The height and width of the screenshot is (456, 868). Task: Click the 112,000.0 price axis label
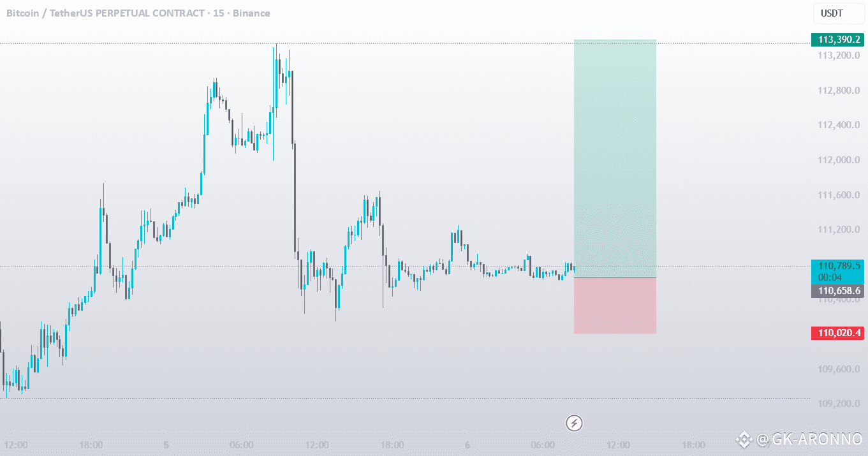[839, 160]
